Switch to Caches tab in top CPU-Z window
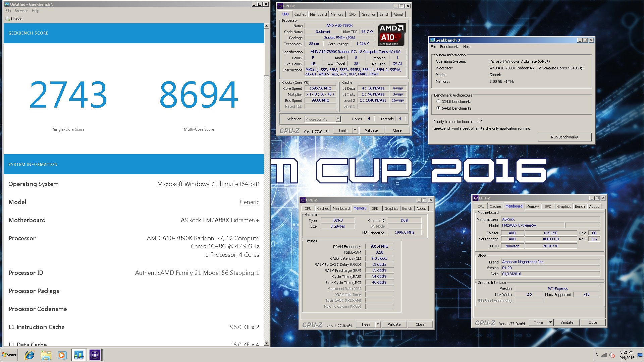Image resolution: width=644 pixels, height=362 pixels. [x=300, y=14]
